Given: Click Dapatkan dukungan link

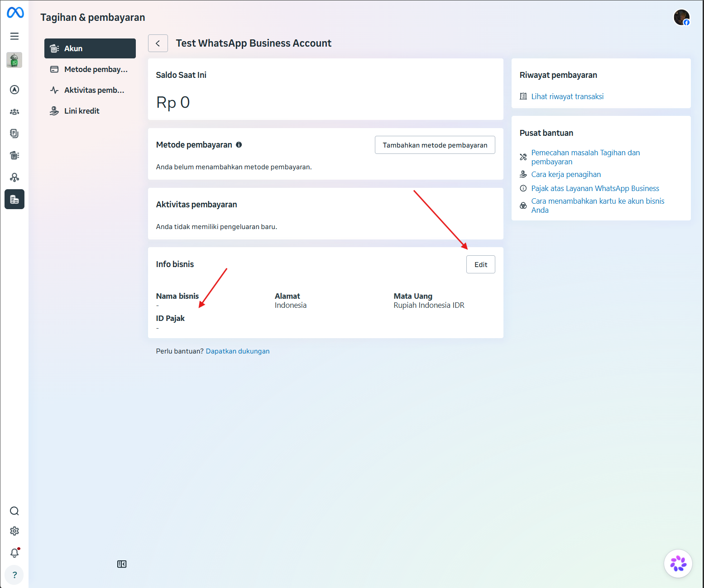Looking at the screenshot, I should (238, 351).
